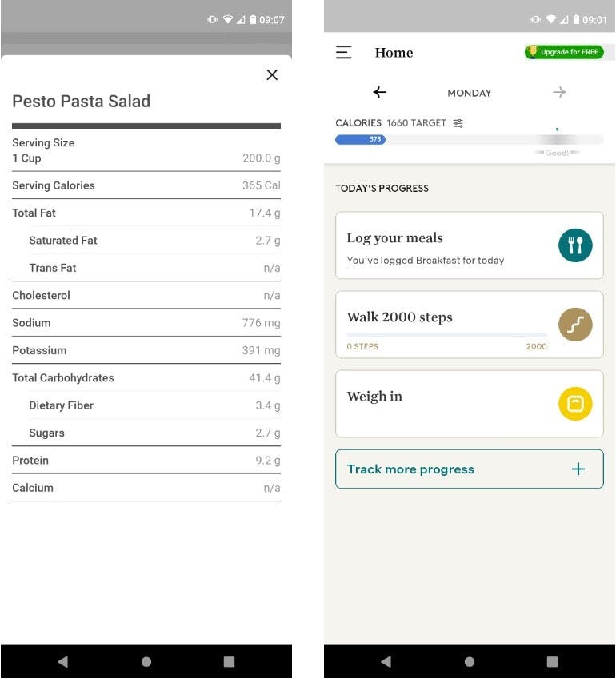Tap the steps progress bar
Viewport: 616px width, 678px height.
click(x=446, y=334)
